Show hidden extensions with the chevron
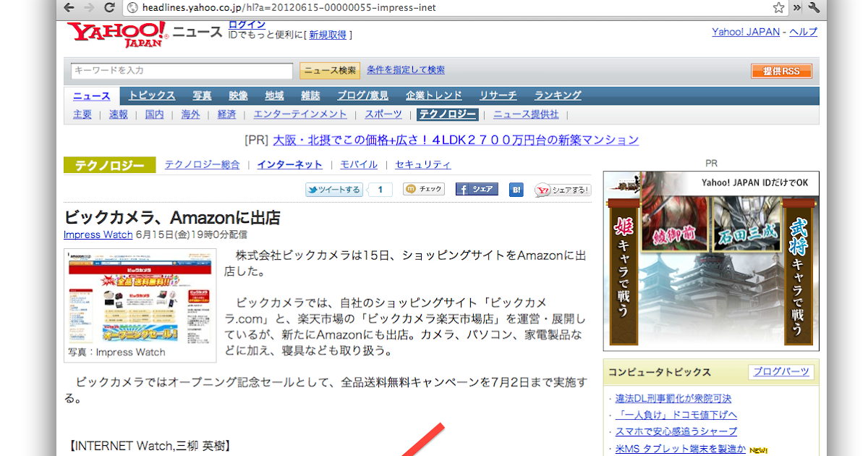Viewport: 868px width, 456px height. click(x=797, y=8)
